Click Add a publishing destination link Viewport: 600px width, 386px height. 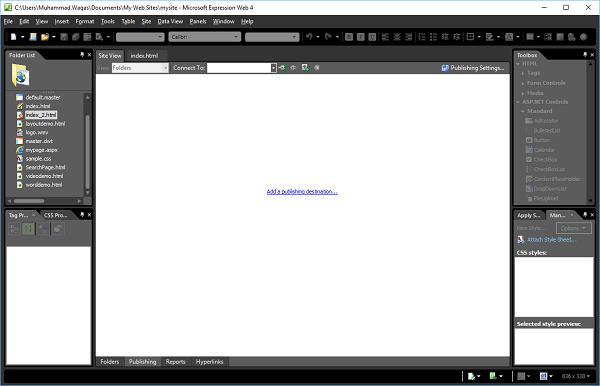point(302,192)
